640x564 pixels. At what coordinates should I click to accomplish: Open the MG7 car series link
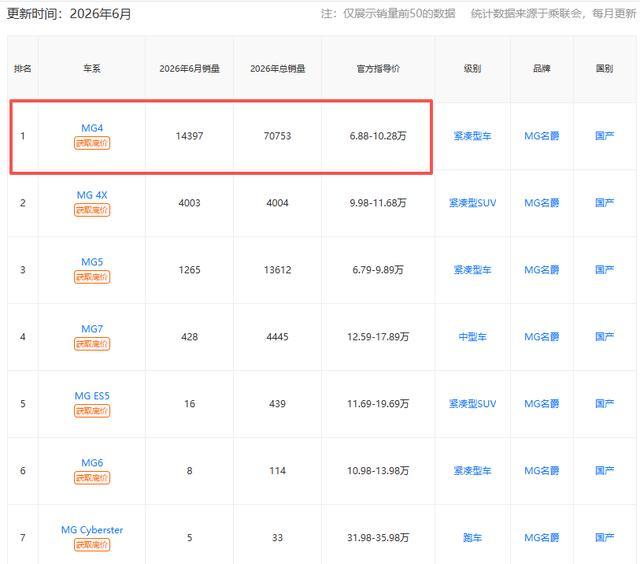pos(92,329)
